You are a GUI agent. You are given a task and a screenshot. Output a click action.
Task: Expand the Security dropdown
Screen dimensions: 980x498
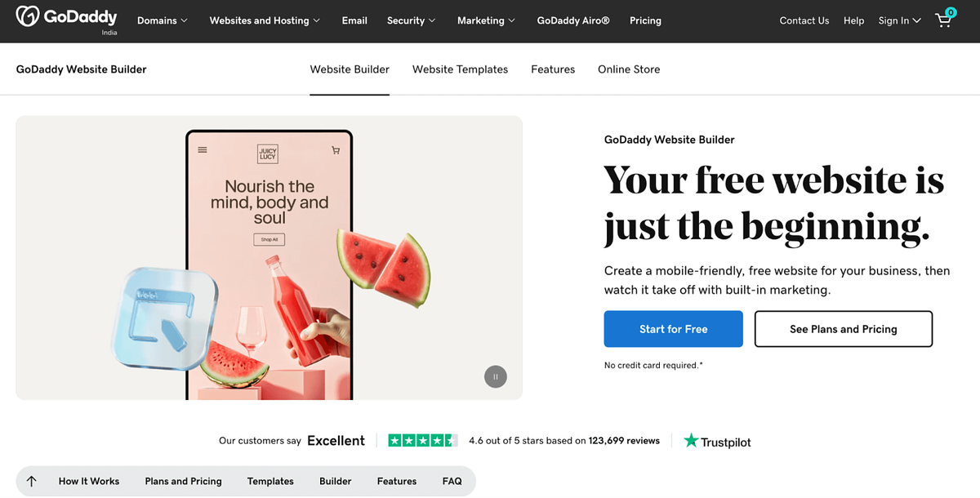(x=410, y=20)
